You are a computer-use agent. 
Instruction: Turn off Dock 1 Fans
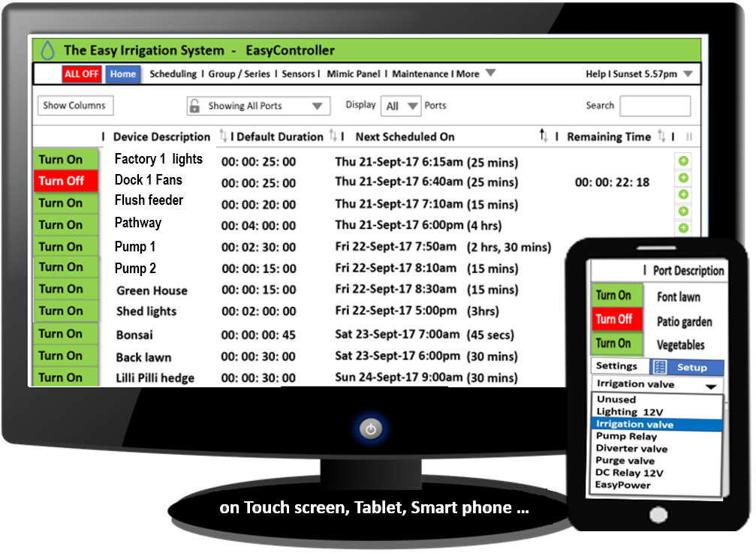click(x=65, y=181)
